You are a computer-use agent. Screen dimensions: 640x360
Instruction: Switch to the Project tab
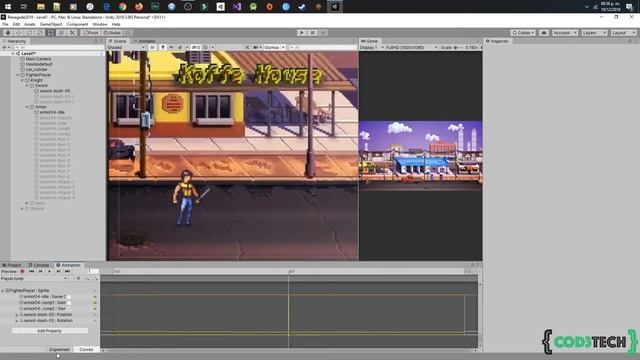tap(12, 265)
